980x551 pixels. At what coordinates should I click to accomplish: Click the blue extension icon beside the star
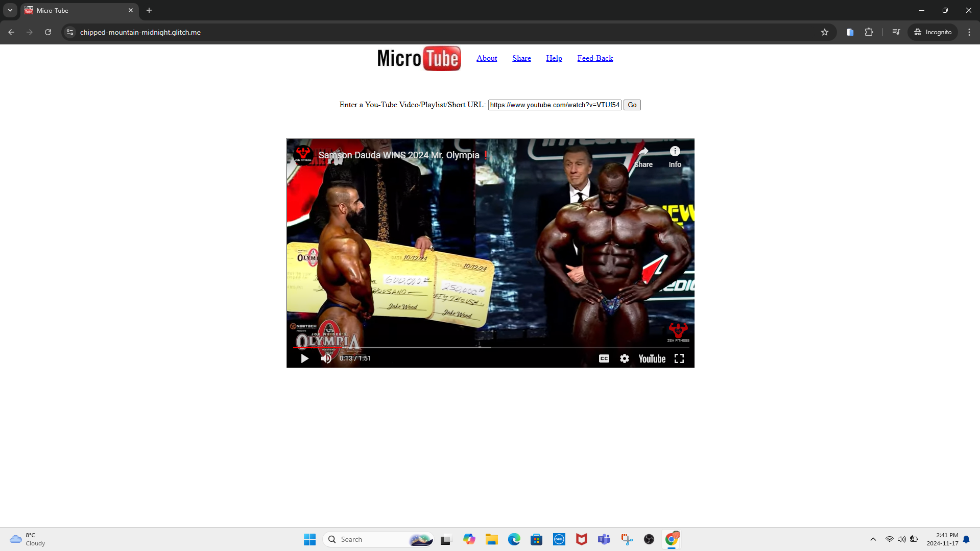click(850, 32)
